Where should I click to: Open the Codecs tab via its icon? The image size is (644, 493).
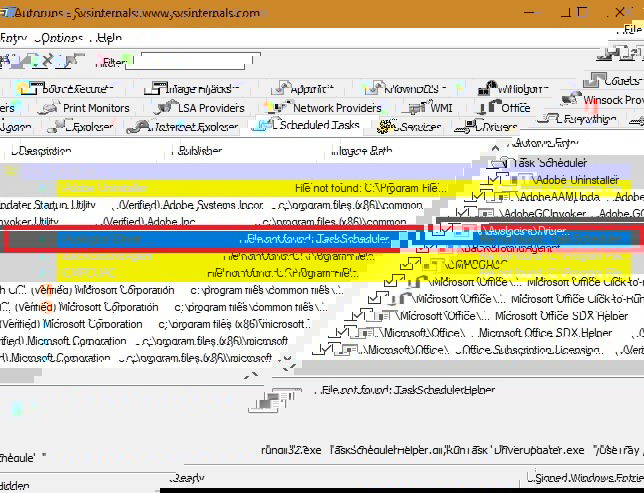coord(594,80)
